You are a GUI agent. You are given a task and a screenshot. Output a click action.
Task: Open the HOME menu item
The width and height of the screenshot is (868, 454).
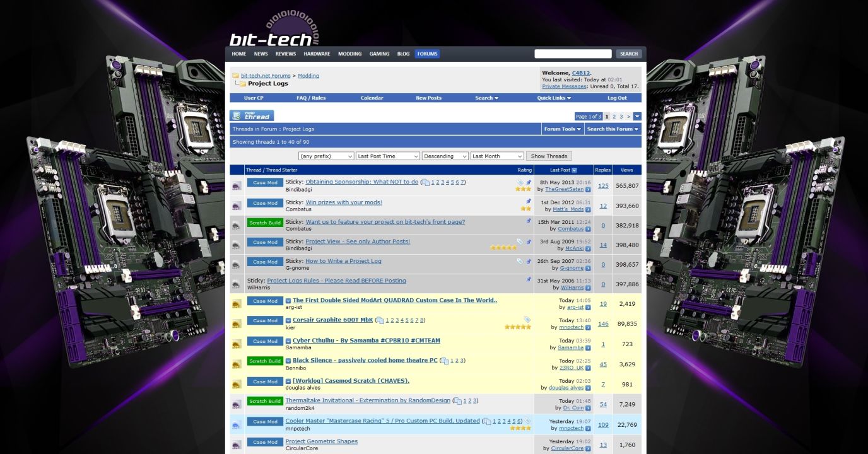point(239,54)
